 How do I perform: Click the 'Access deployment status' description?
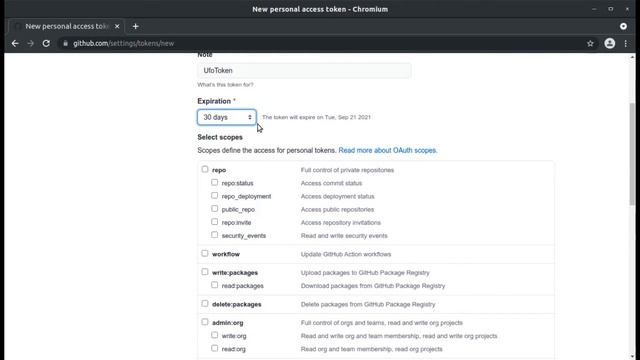coord(338,196)
